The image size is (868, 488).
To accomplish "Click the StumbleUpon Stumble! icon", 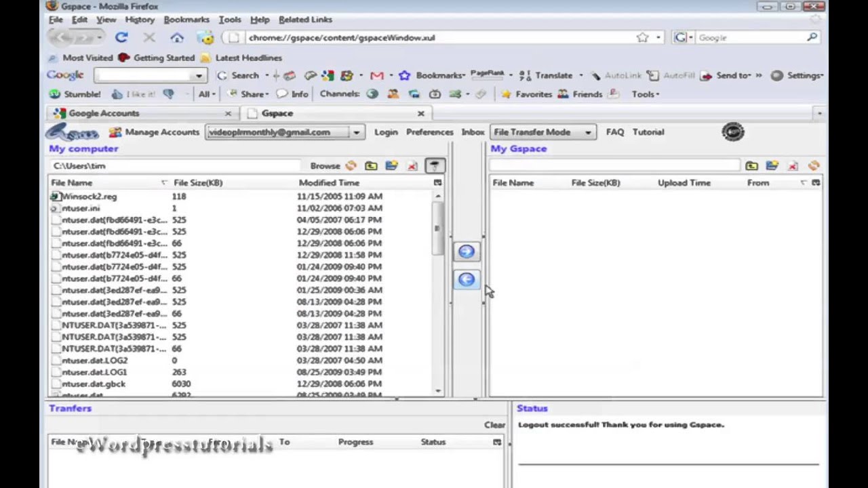I will coord(54,94).
